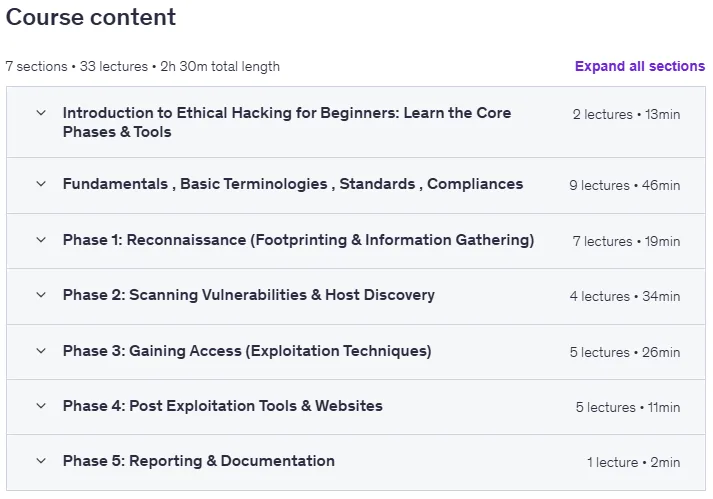This screenshot has width=713, height=499.
Task: Select the Phase 5: Reporting & Documentation title
Action: (x=199, y=461)
